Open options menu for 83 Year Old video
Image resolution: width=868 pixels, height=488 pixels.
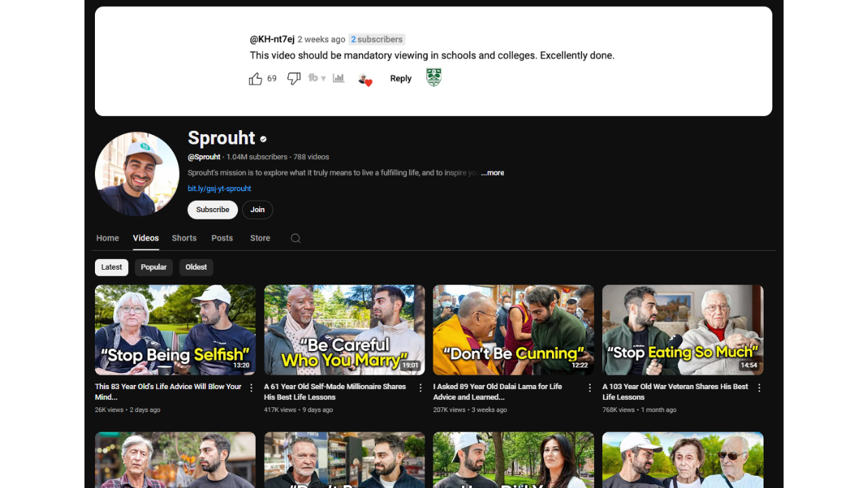pos(251,388)
